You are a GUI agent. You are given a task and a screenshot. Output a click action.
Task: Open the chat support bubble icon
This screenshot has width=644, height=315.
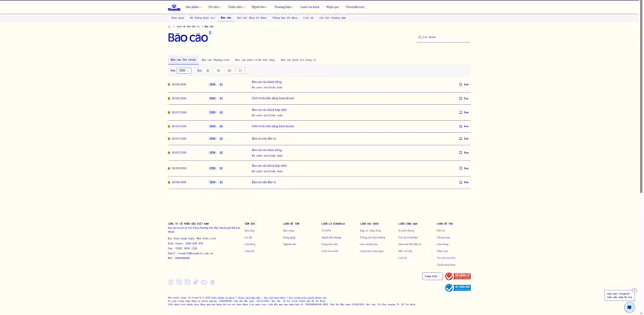click(629, 307)
